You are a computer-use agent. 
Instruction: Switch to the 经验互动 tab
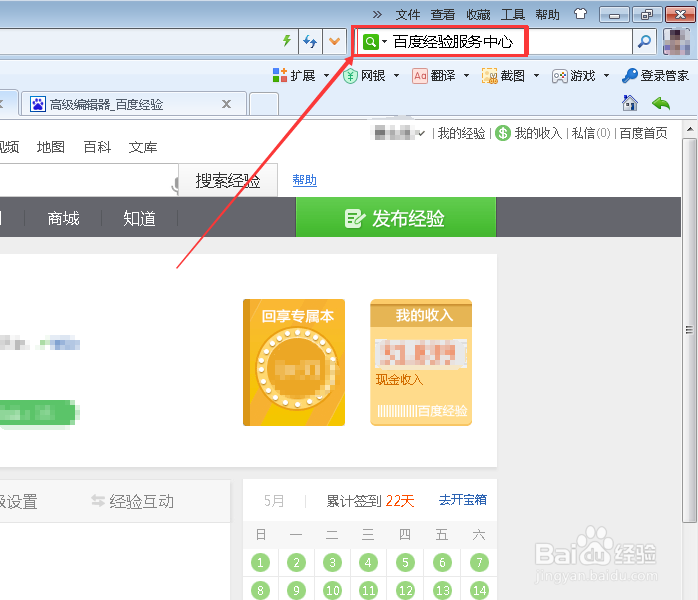(x=133, y=501)
